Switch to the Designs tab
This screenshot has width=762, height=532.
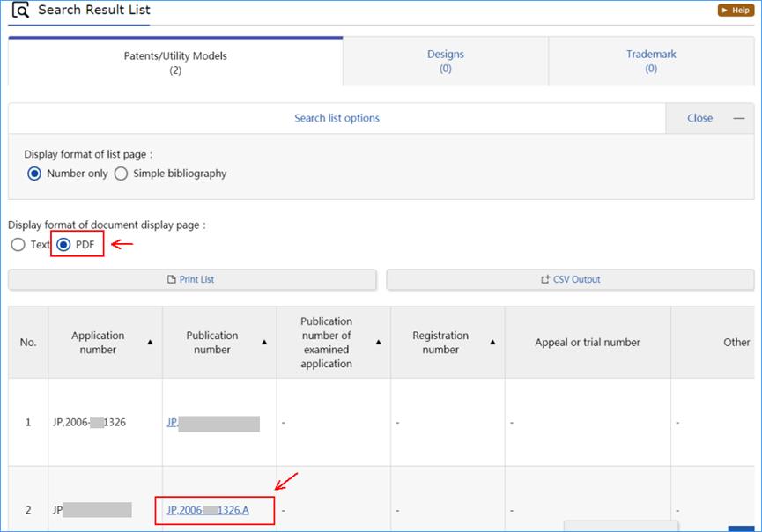pyautogui.click(x=445, y=62)
